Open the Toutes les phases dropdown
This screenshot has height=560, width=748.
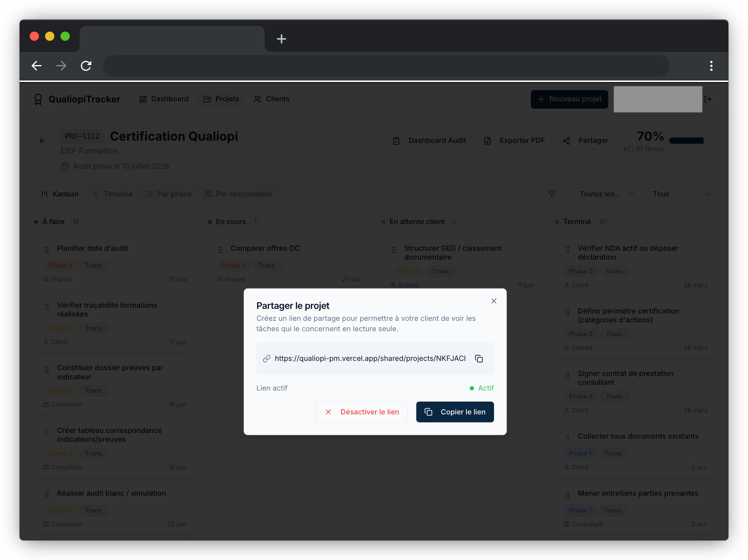point(601,194)
